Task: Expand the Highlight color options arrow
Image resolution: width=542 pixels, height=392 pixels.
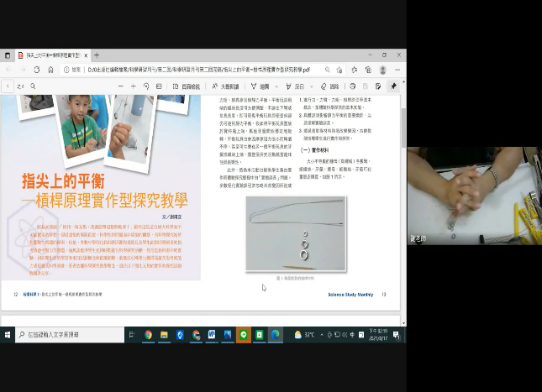Action: coord(312,86)
